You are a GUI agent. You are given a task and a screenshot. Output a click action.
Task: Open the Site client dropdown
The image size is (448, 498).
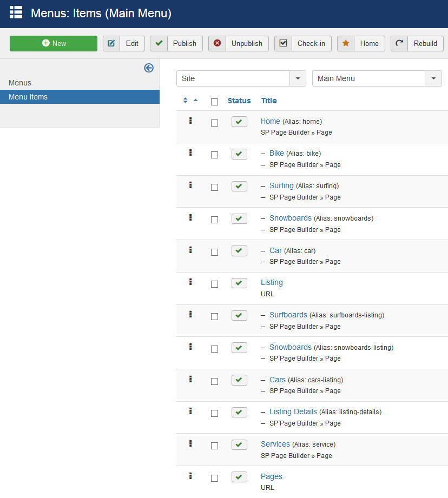pos(241,78)
